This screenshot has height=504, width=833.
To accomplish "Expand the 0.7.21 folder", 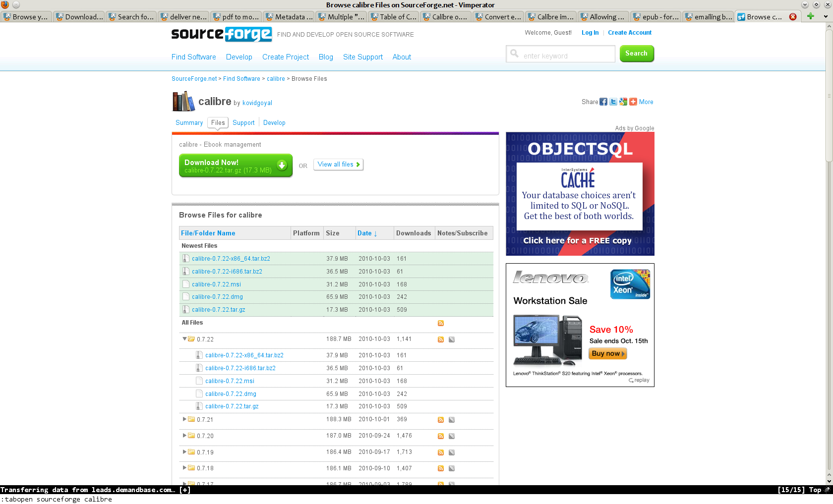I will click(184, 419).
